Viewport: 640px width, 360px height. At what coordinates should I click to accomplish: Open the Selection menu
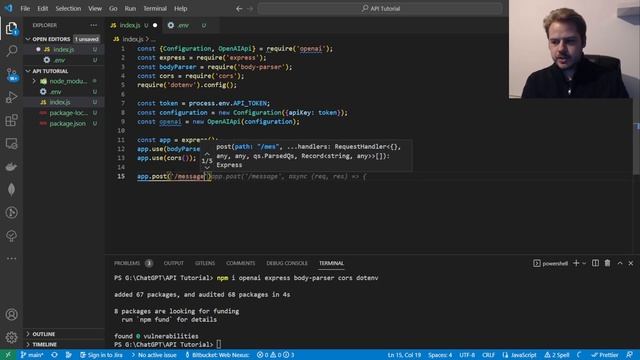[68, 8]
